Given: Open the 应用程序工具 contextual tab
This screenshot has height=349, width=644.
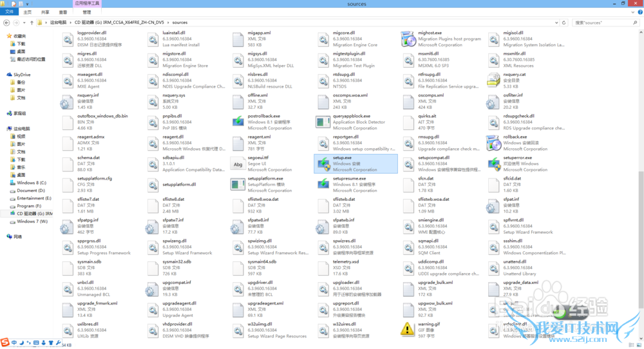Looking at the screenshot, I should pyautogui.click(x=87, y=3).
